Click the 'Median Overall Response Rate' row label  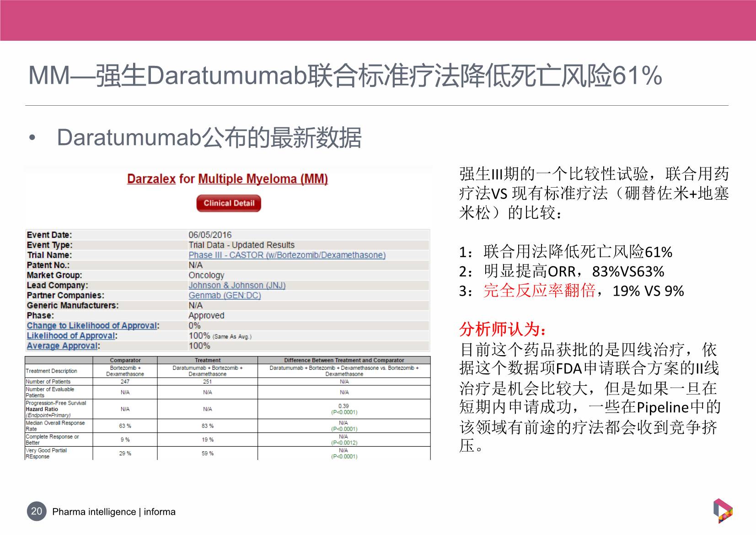coord(55,426)
